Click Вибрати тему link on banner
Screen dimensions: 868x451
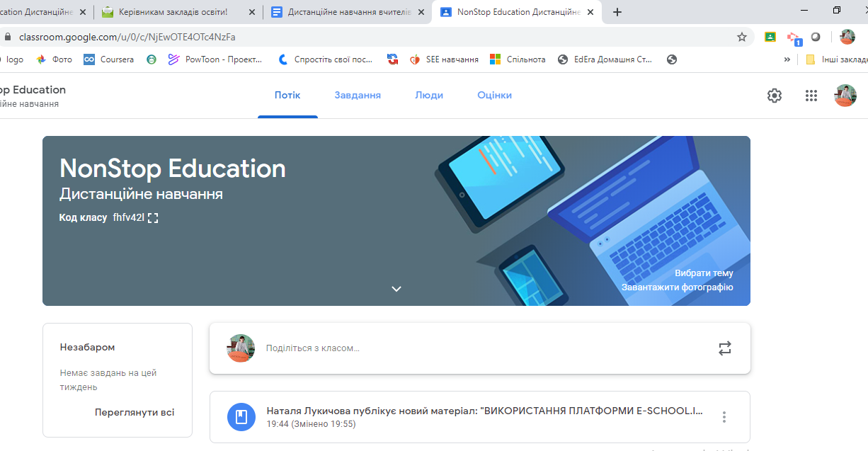click(x=704, y=273)
